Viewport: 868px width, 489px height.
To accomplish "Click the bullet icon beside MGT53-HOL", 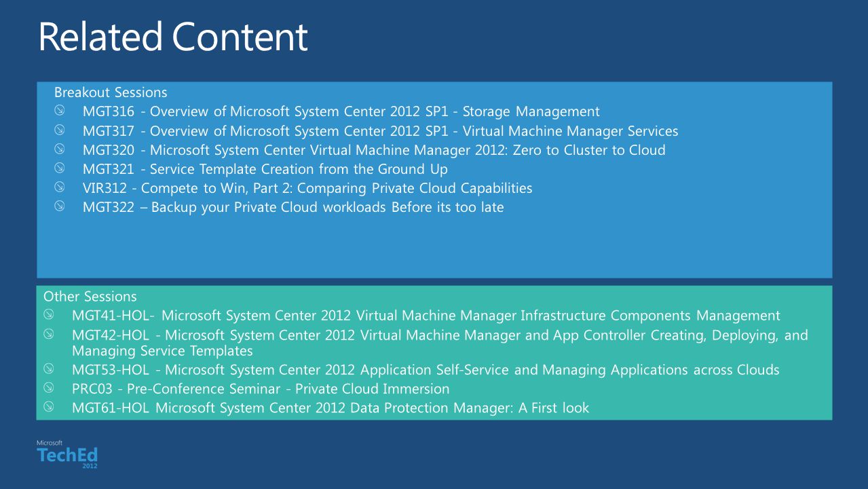I will 50,369.
